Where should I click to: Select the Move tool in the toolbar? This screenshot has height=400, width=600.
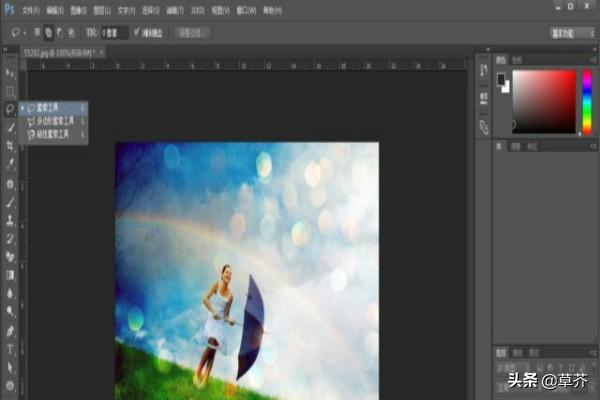10,74
